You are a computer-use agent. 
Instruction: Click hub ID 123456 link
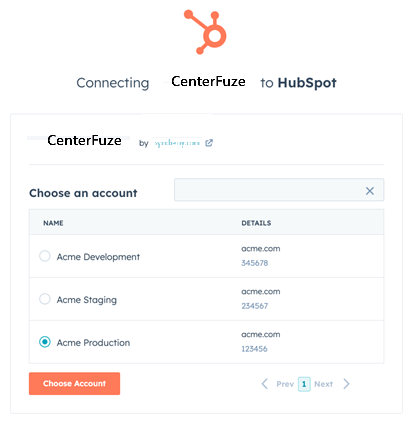pyautogui.click(x=254, y=349)
